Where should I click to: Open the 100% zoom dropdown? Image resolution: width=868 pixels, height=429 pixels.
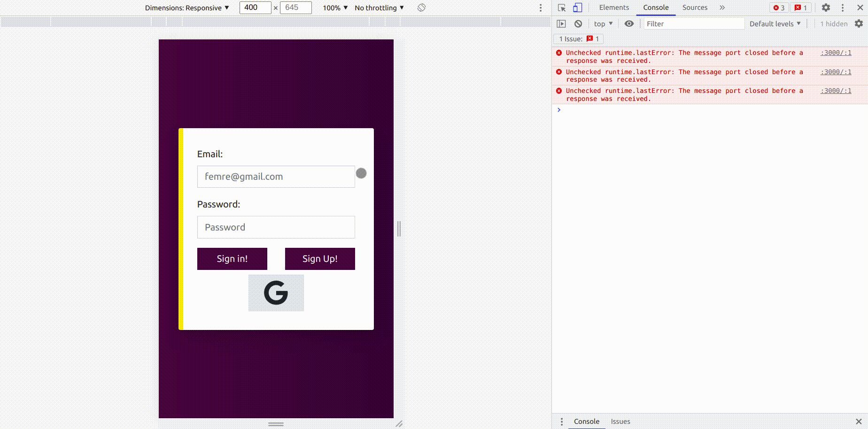point(335,8)
